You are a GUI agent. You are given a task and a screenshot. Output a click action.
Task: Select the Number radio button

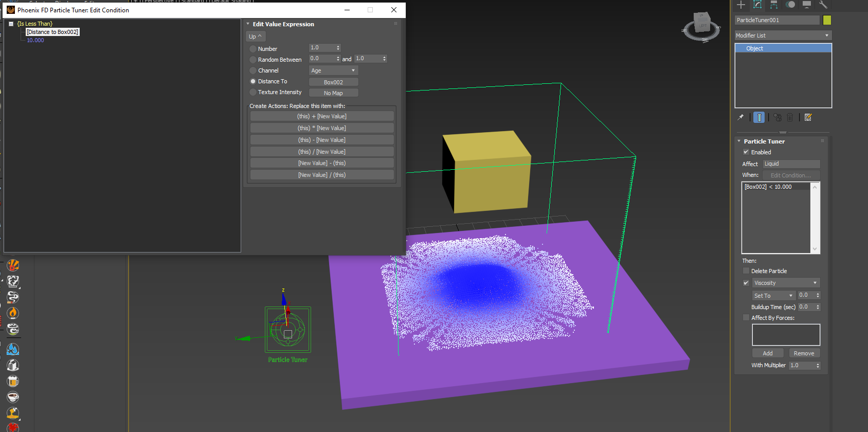(x=253, y=49)
